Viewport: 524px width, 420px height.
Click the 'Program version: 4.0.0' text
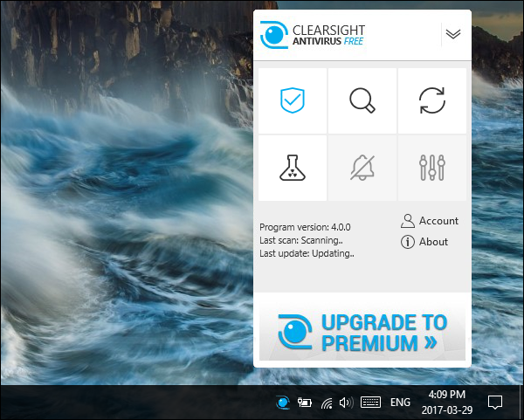(305, 227)
